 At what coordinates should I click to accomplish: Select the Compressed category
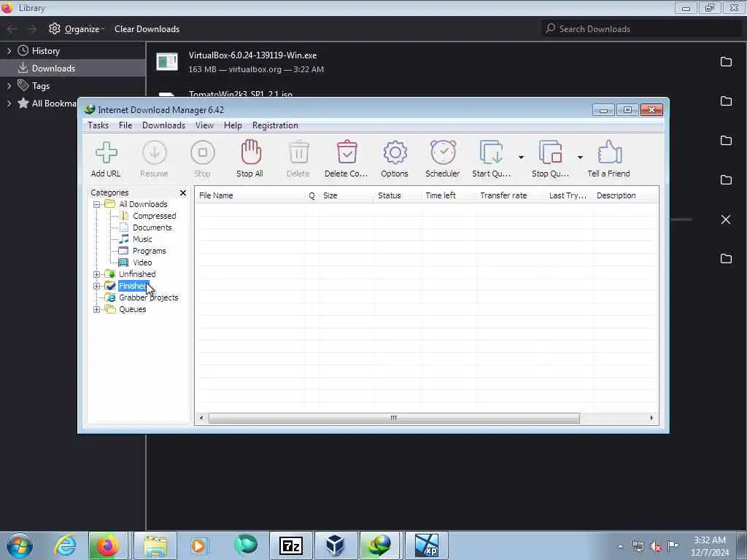pyautogui.click(x=155, y=216)
